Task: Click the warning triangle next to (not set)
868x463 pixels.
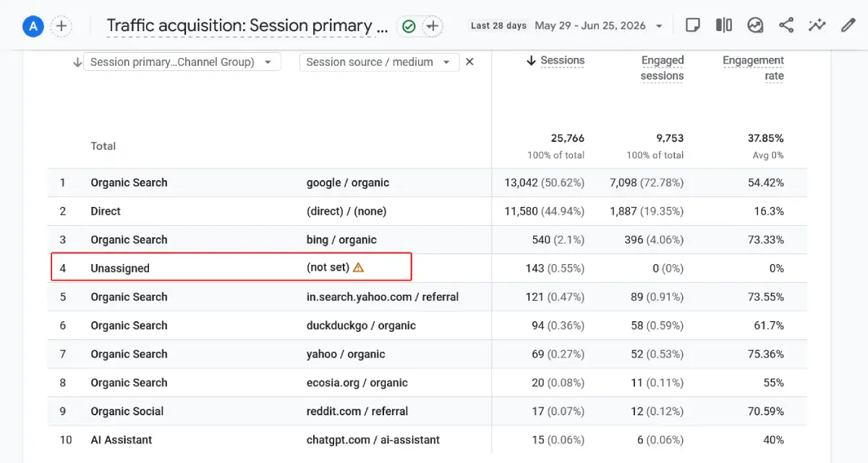Action: tap(359, 268)
